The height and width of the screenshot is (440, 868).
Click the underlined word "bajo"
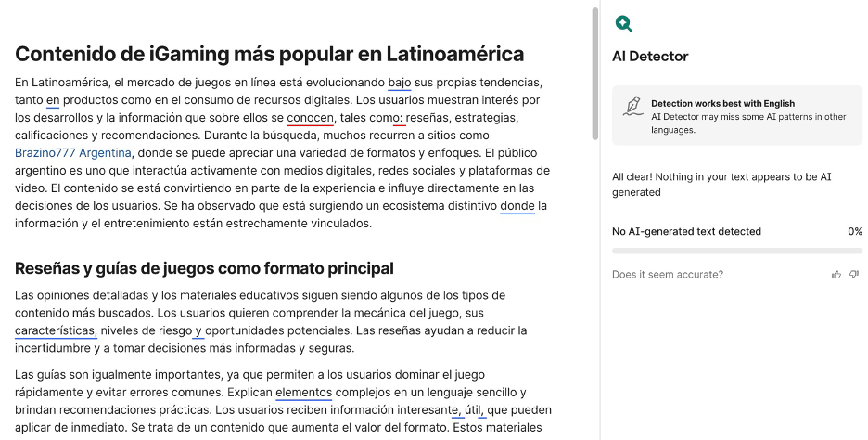click(400, 83)
